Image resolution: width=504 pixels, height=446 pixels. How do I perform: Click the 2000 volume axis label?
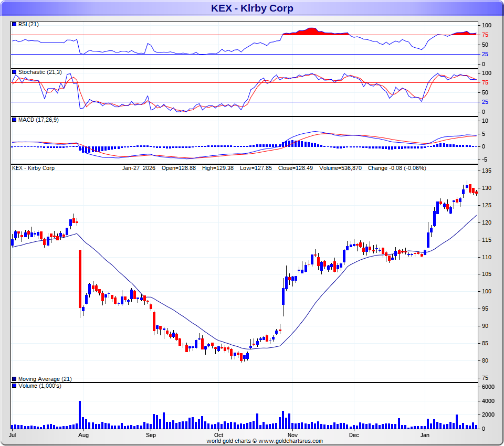[488, 415]
